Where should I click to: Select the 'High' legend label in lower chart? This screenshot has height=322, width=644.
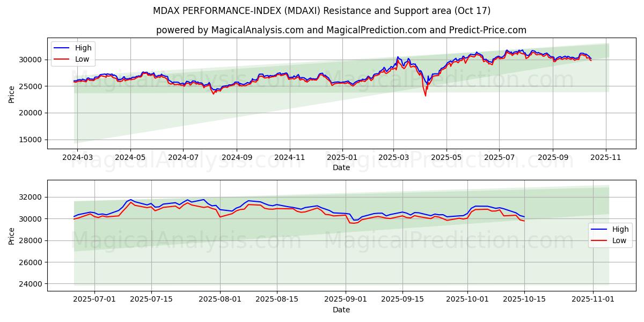pyautogui.click(x=620, y=229)
